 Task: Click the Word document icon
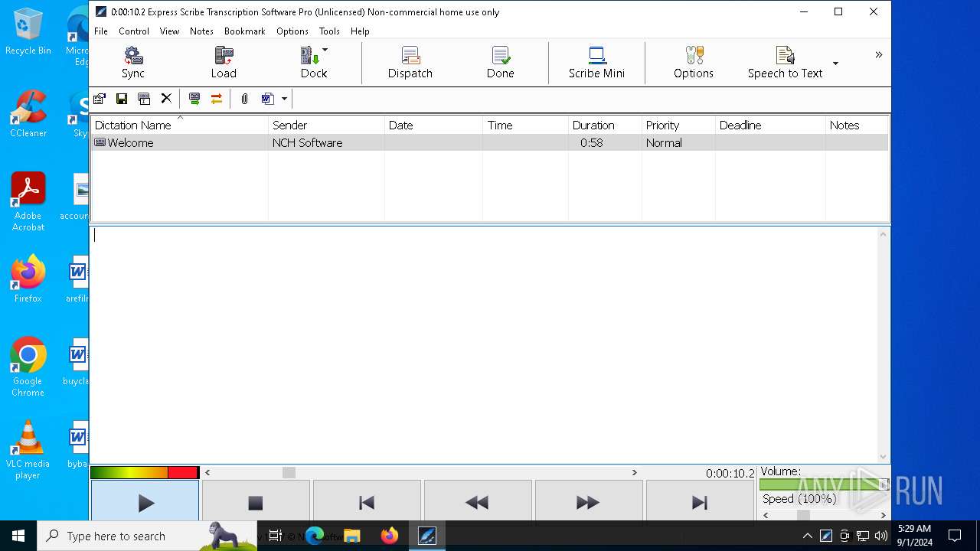tap(267, 99)
